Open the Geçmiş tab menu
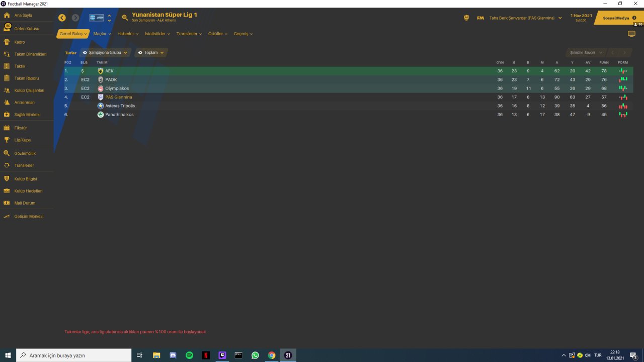This screenshot has height=362, width=644. [243, 34]
